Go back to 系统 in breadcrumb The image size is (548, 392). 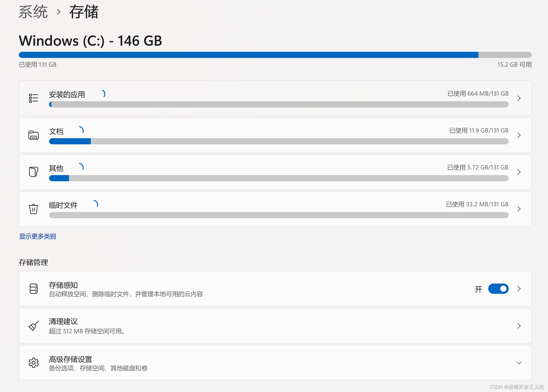(33, 12)
